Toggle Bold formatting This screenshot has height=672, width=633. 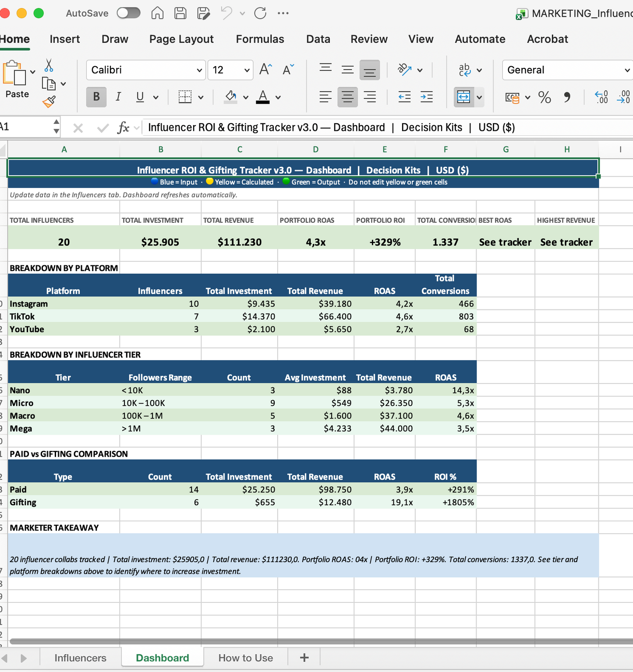pos(96,97)
